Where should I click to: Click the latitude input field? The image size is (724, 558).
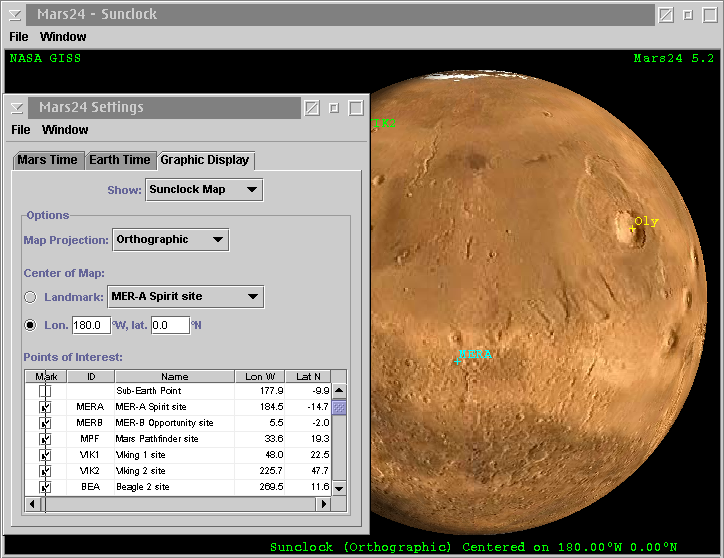pos(170,325)
